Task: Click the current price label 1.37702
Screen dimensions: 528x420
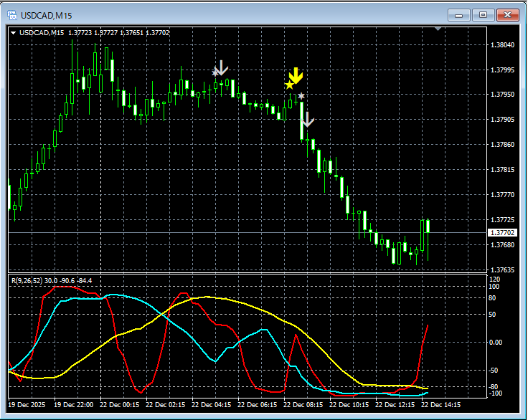Action: pyautogui.click(x=502, y=232)
